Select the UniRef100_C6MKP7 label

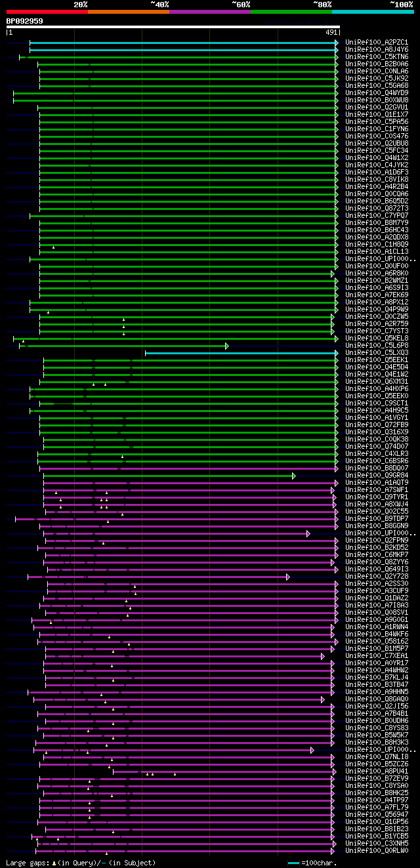pyautogui.click(x=377, y=554)
